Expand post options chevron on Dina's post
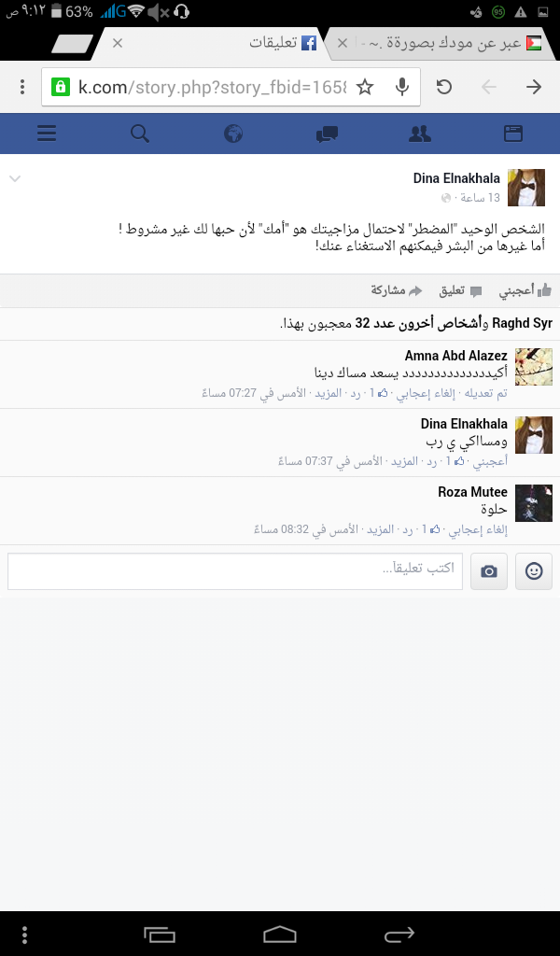This screenshot has width=560, height=956. pos(15,178)
